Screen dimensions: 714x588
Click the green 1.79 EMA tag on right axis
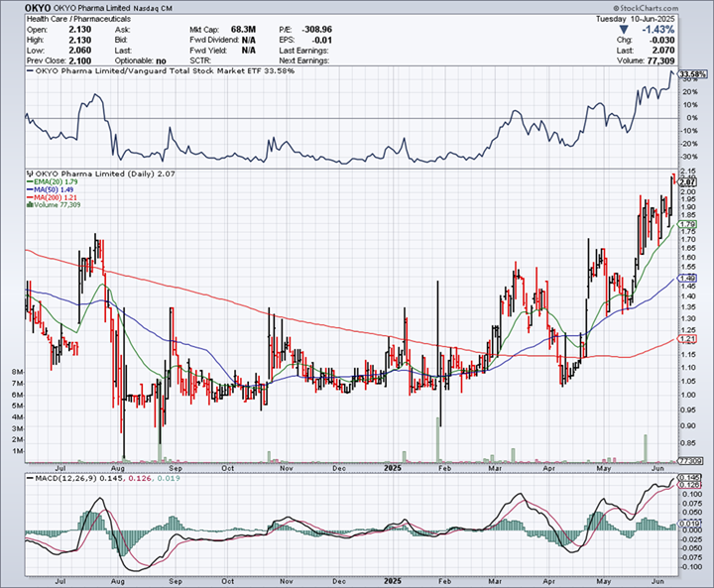tap(687, 224)
